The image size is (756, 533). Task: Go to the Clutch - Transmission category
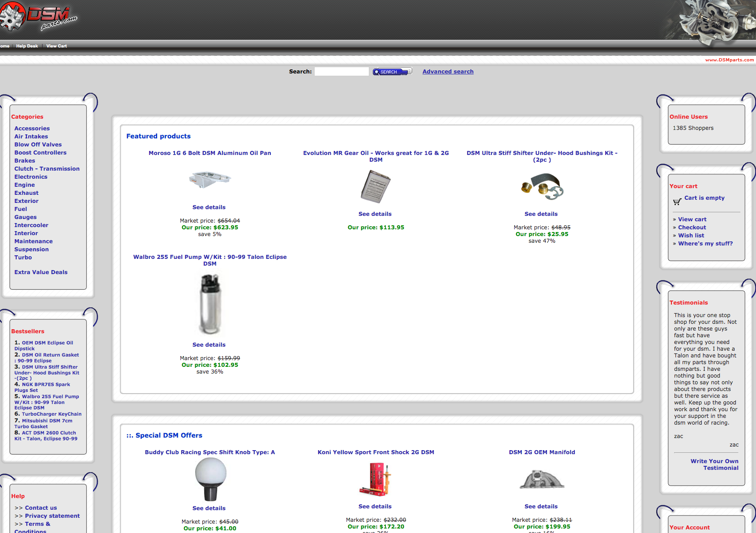pyautogui.click(x=47, y=169)
